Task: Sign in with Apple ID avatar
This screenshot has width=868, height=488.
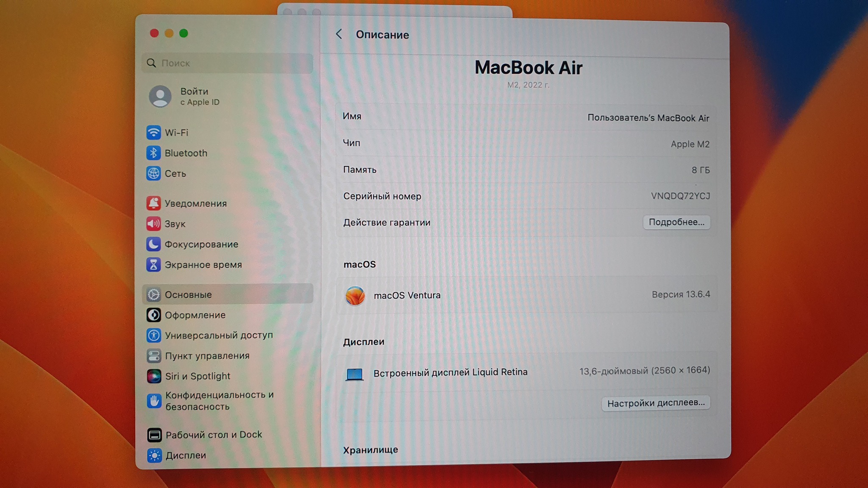Action: coord(160,97)
